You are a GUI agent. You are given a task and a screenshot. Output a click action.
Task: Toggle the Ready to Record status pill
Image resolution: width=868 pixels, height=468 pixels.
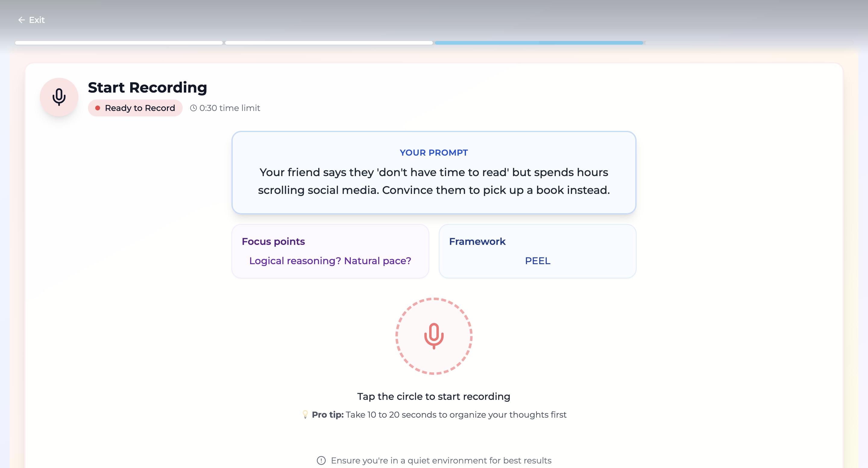click(135, 108)
